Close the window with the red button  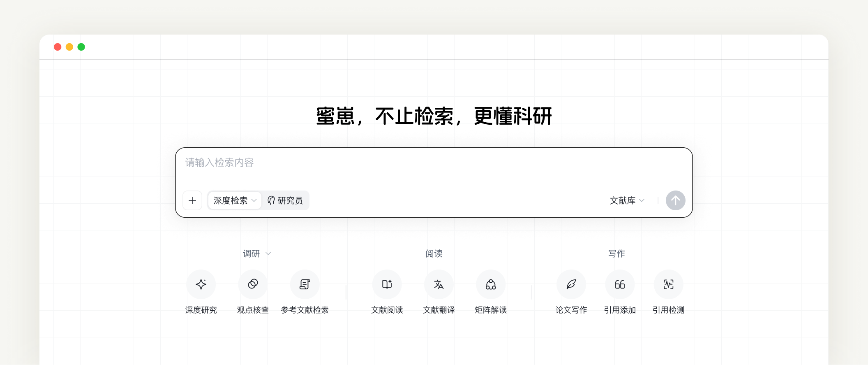click(58, 47)
